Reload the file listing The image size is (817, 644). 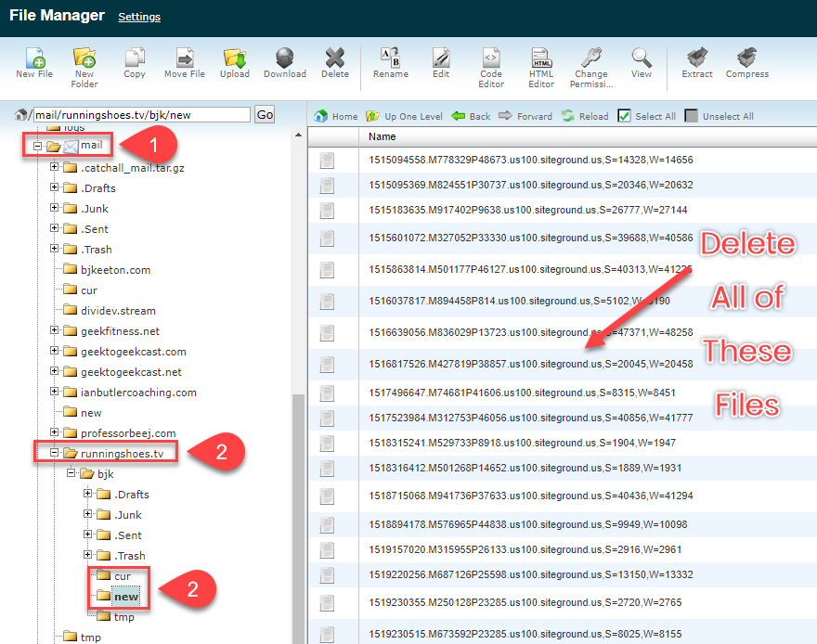584,116
